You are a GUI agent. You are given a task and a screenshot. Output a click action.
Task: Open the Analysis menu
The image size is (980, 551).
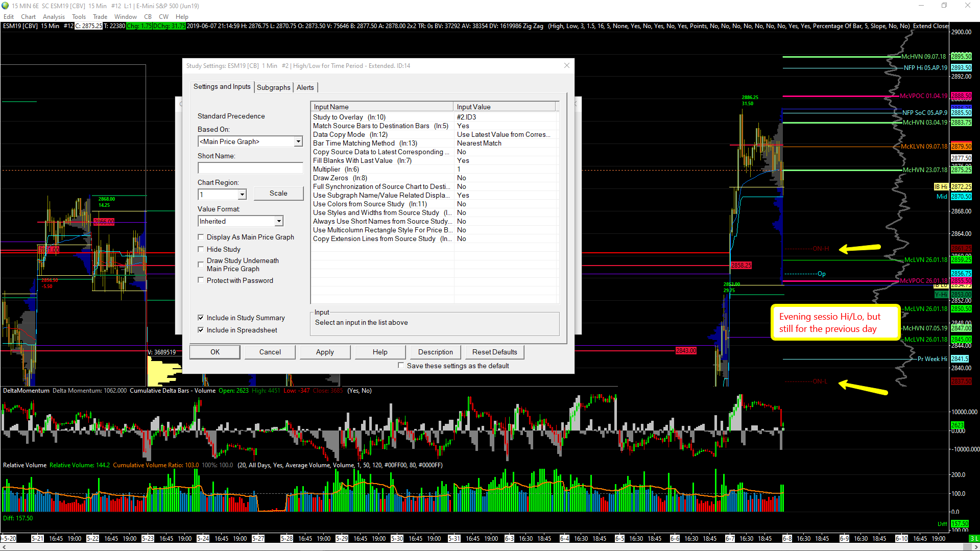coord(54,17)
